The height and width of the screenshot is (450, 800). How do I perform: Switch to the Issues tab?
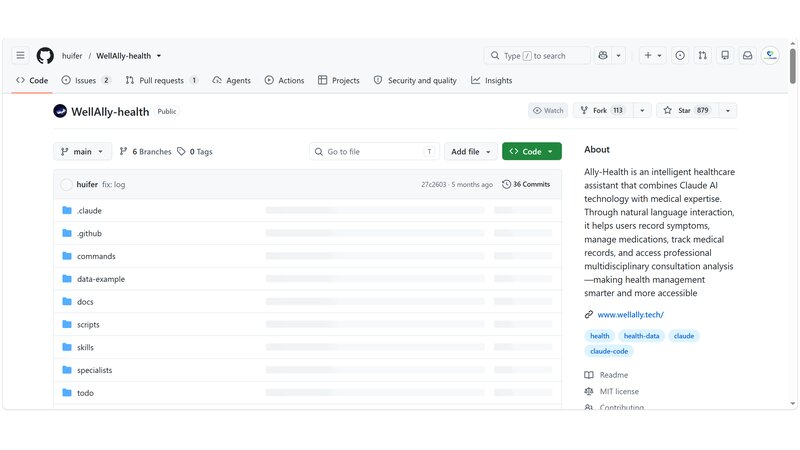86,80
